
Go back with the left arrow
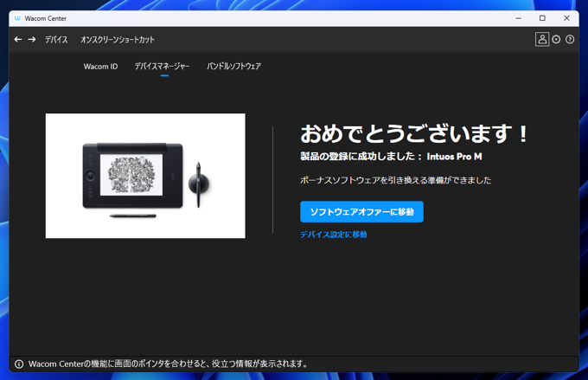coord(18,40)
